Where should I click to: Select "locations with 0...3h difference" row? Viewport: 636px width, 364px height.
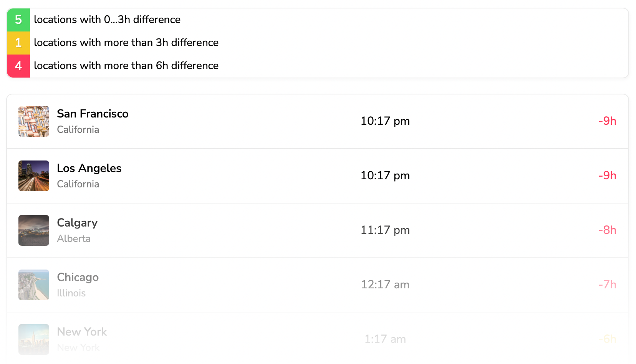point(107,20)
